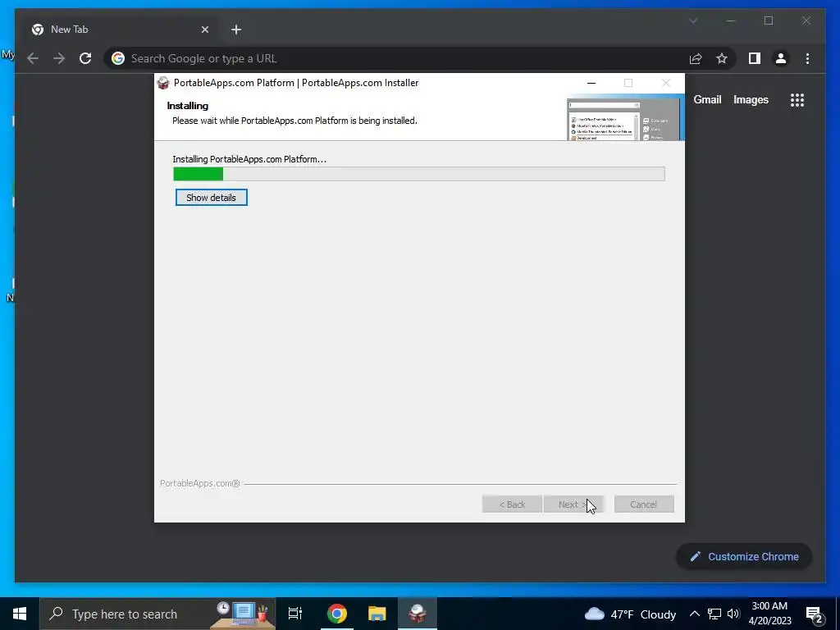Click the search highlights illustration in taskbar
This screenshot has width=840, height=630.
tap(242, 614)
